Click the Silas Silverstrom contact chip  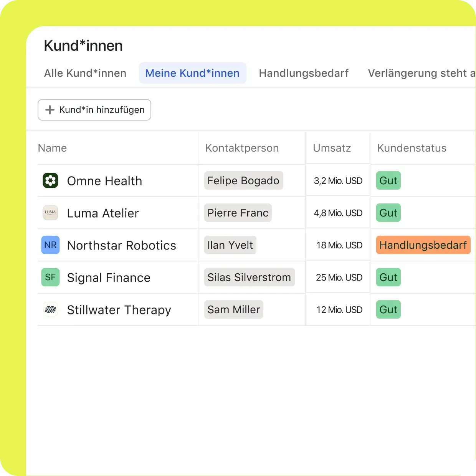click(x=250, y=277)
